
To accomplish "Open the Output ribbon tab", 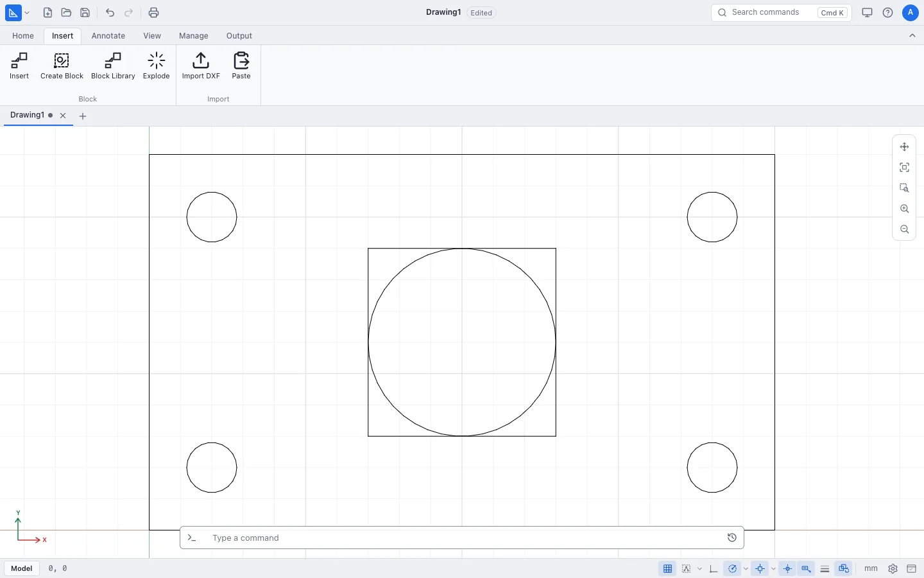I will tap(239, 36).
